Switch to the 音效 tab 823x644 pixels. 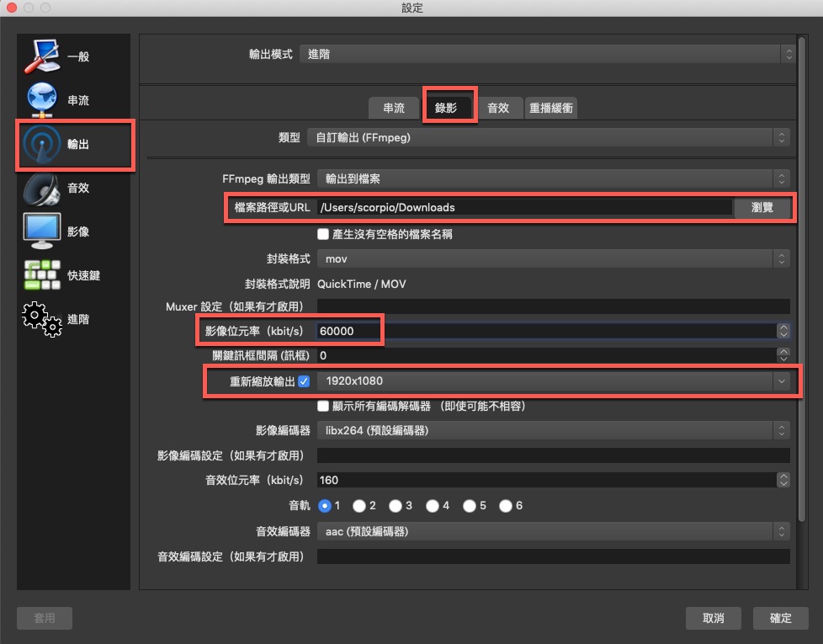[x=498, y=108]
